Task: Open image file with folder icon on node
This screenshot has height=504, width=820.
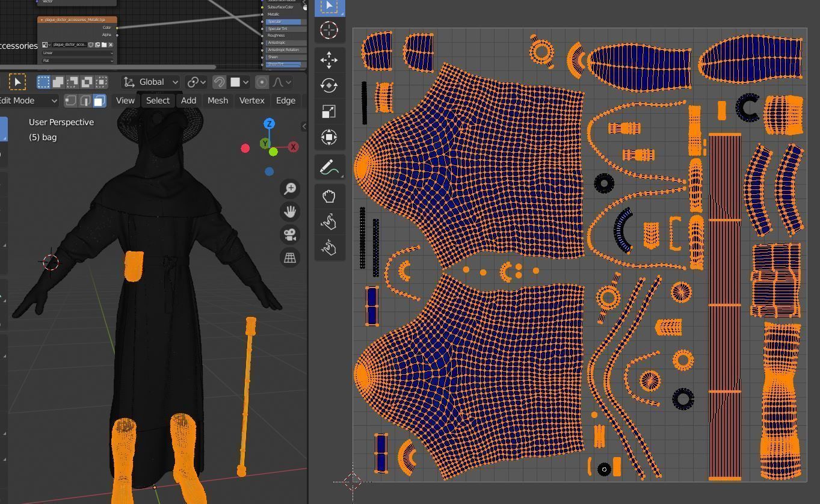Action: click(104, 45)
